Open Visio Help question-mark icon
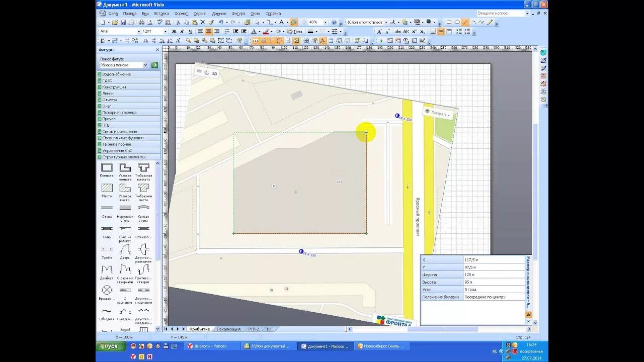The width and height of the screenshot is (644, 362). (334, 22)
